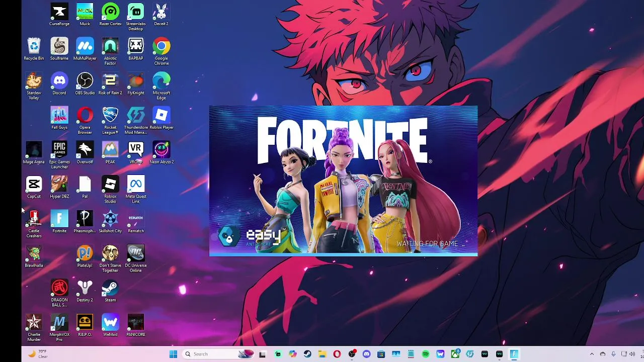Launch Neon Abyss 2 icon
644x362 pixels.
(x=162, y=153)
